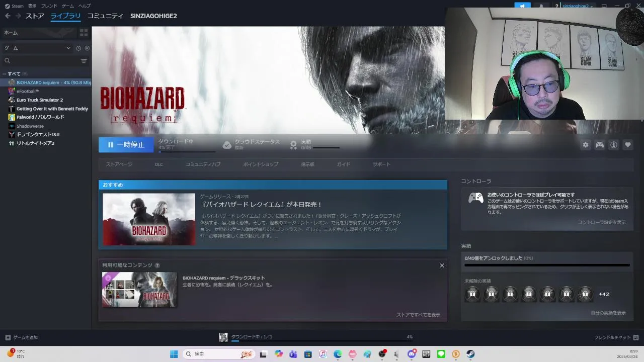Image resolution: width=644 pixels, height=362 pixels.
Task: Click the achievement unlock progress bar
Action: point(547,265)
